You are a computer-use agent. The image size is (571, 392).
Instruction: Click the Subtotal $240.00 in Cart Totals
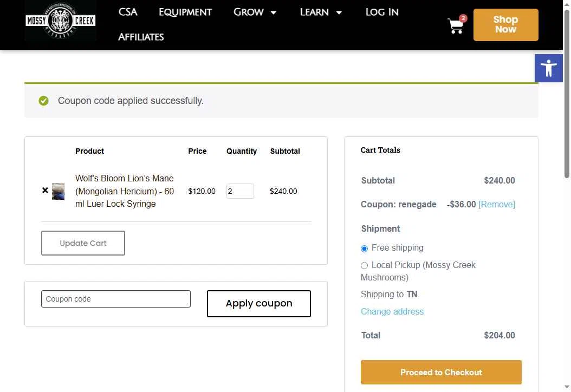[x=499, y=180]
